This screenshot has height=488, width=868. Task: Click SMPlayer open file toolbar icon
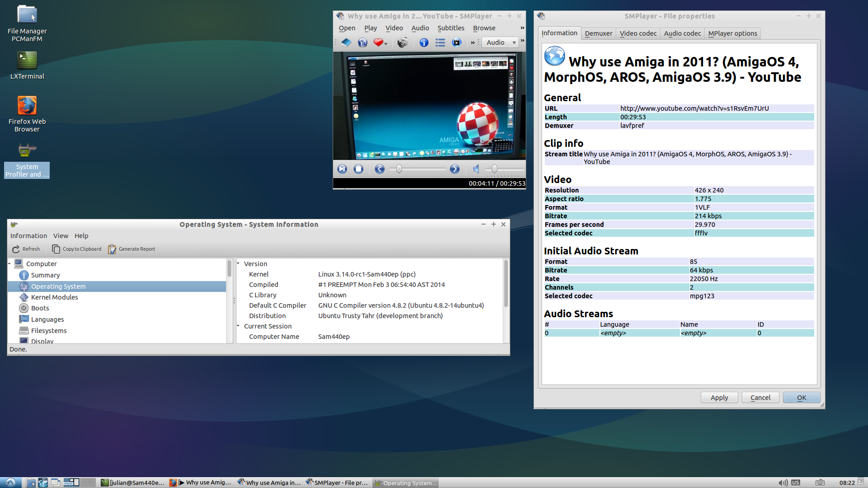346,42
